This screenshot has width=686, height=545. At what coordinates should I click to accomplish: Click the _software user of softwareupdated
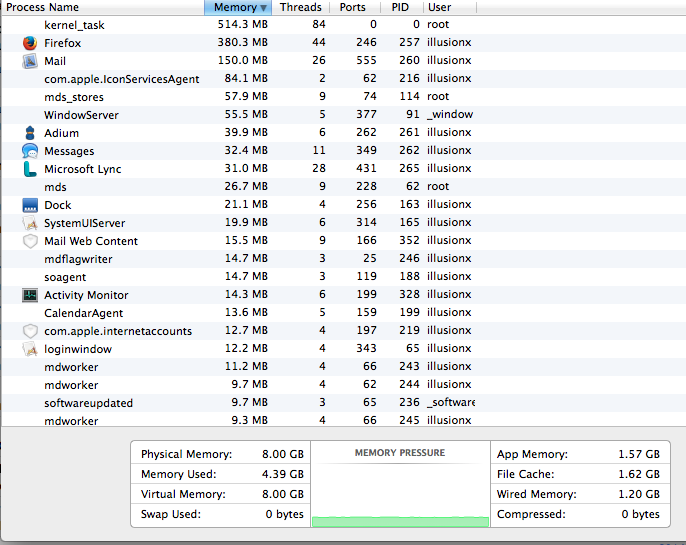coord(451,402)
